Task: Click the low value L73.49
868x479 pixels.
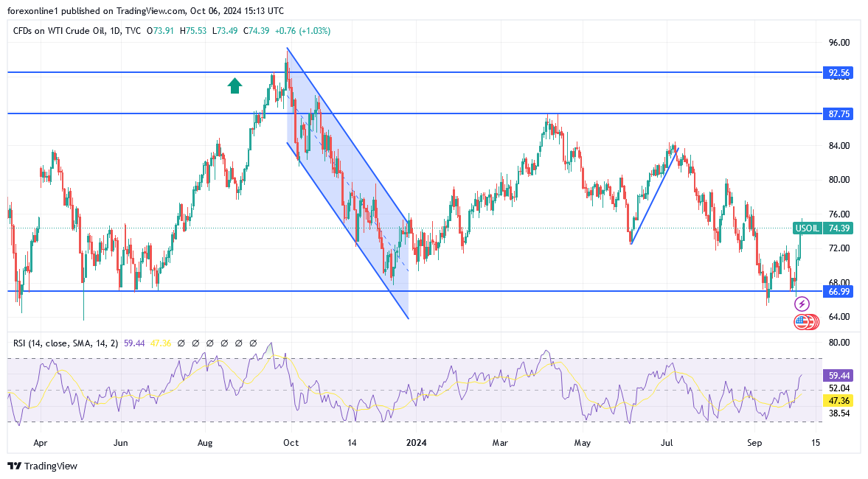Action: 225,31
